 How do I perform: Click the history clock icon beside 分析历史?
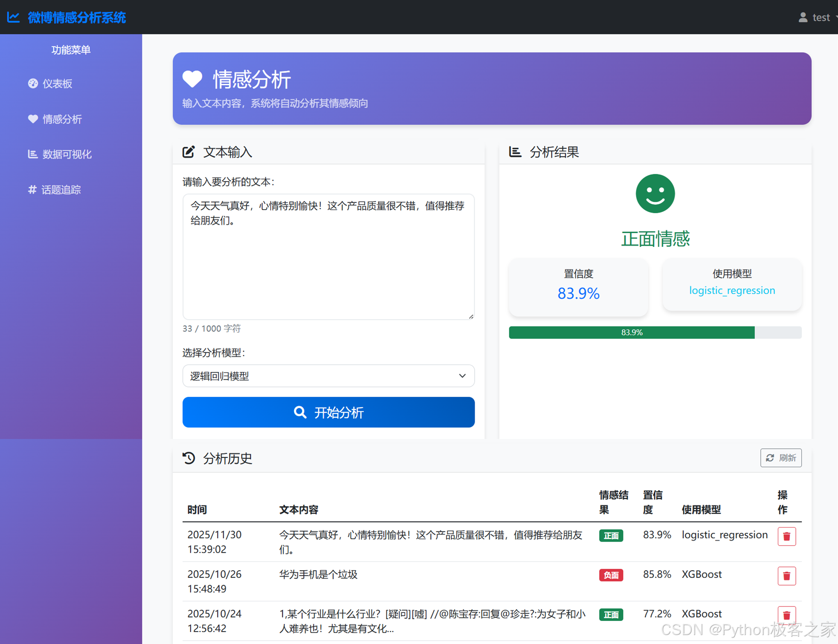click(x=188, y=458)
